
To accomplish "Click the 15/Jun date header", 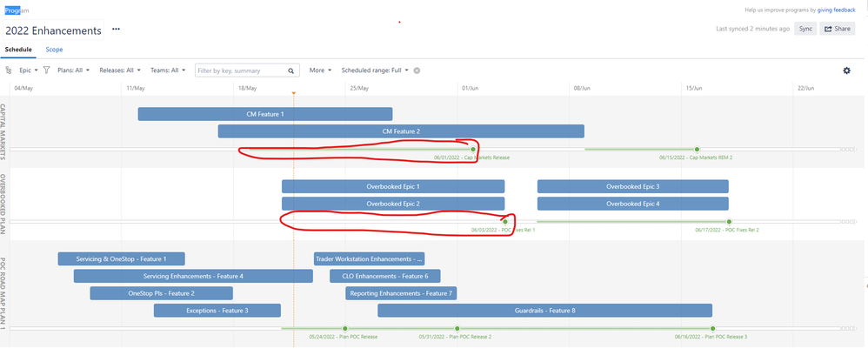I will (694, 88).
